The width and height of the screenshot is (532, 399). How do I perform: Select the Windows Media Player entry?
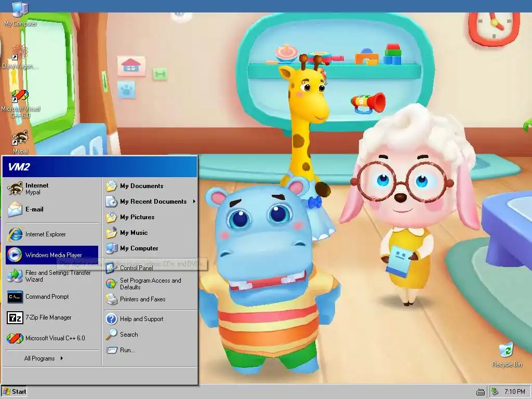coord(52,255)
